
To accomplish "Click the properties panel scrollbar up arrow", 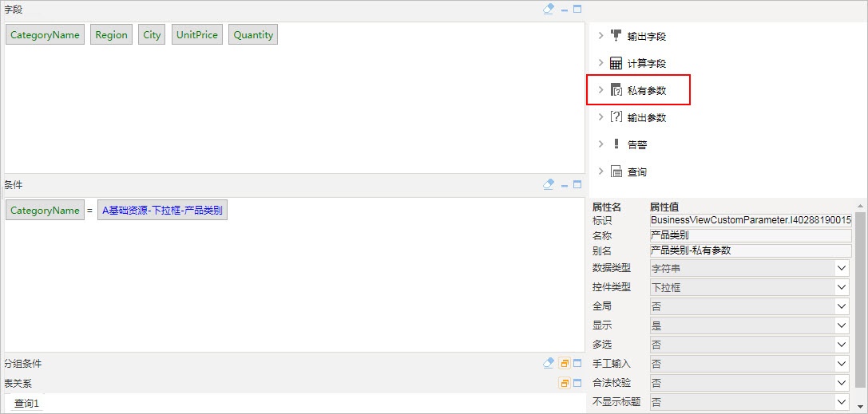I will click(861, 206).
